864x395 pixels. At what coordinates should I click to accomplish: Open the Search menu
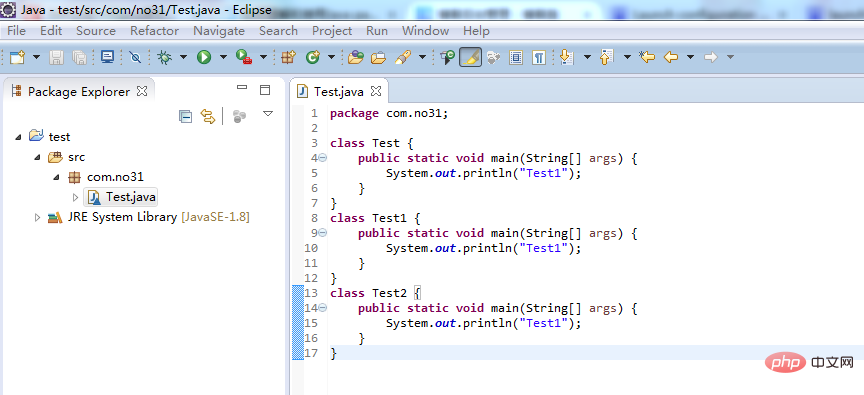pos(278,31)
